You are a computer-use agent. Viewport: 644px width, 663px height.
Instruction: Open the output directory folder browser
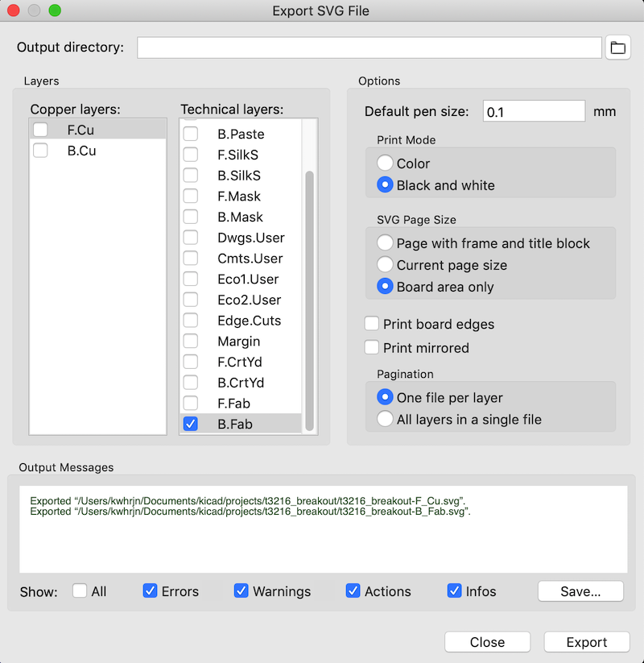coord(617,48)
